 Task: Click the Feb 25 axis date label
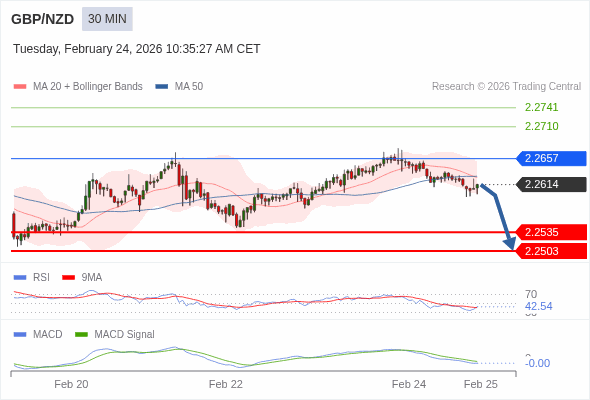(x=481, y=384)
